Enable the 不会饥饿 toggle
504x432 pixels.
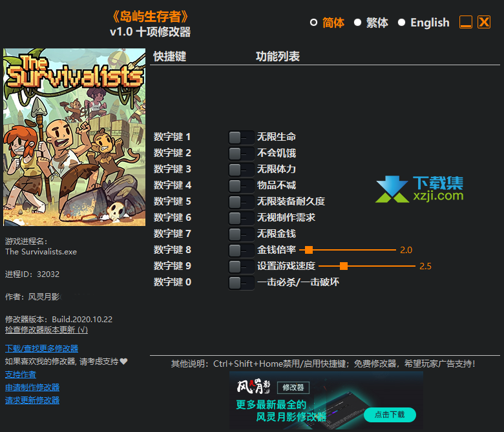pyautogui.click(x=241, y=154)
